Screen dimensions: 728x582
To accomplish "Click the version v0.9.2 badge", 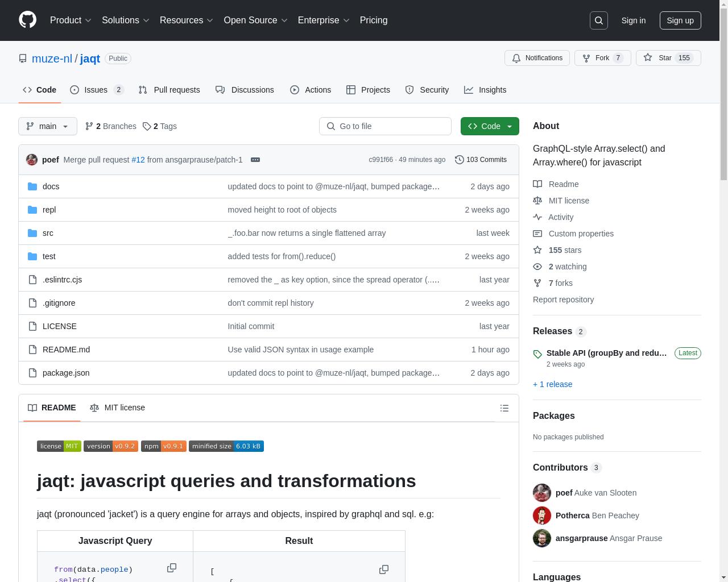I will [x=111, y=446].
